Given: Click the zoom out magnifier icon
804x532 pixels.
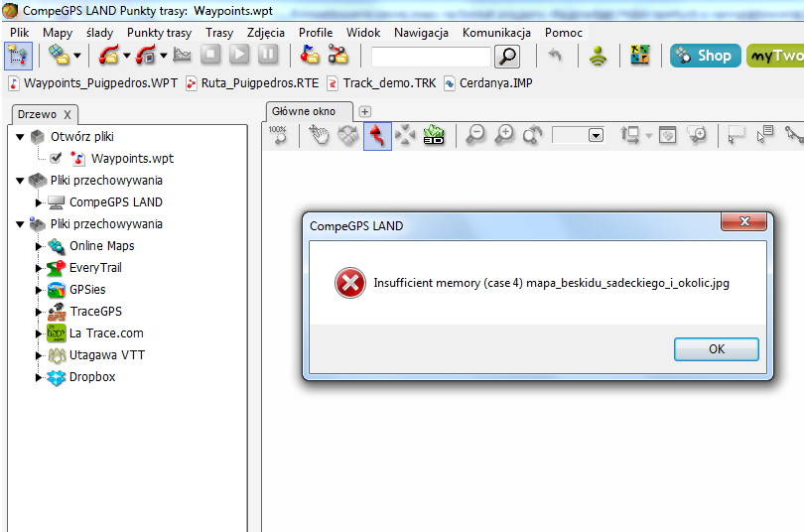Looking at the screenshot, I should tap(475, 135).
